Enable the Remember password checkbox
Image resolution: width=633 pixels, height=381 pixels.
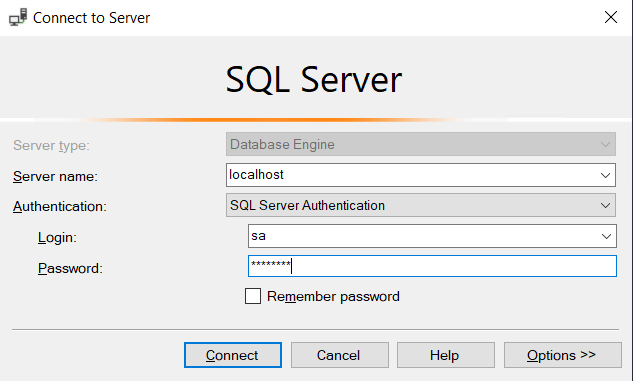[253, 296]
